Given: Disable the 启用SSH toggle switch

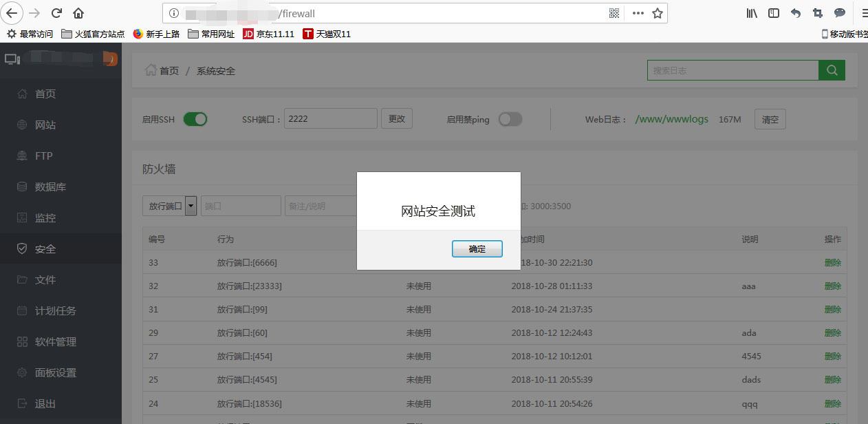Looking at the screenshot, I should 195,119.
